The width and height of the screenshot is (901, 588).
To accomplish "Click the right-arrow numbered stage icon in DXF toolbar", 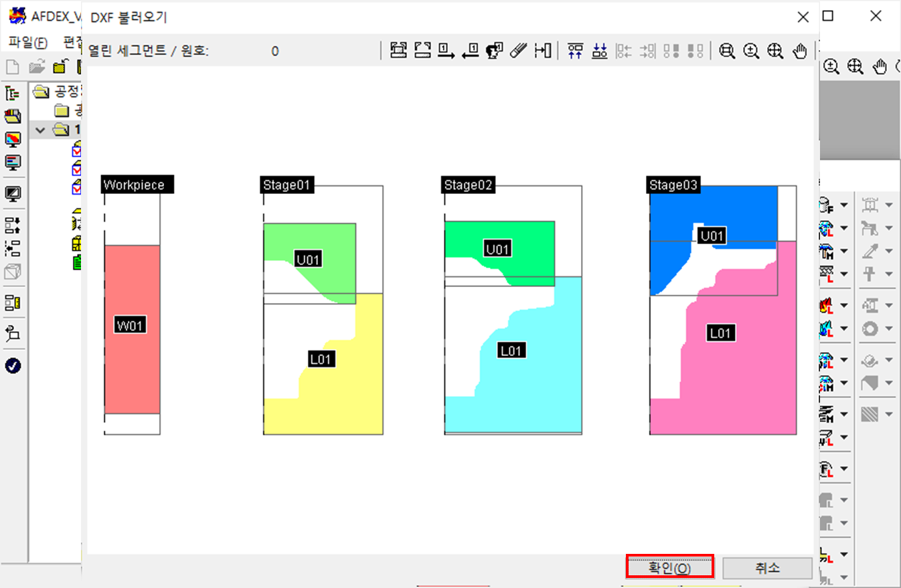I will 446,51.
